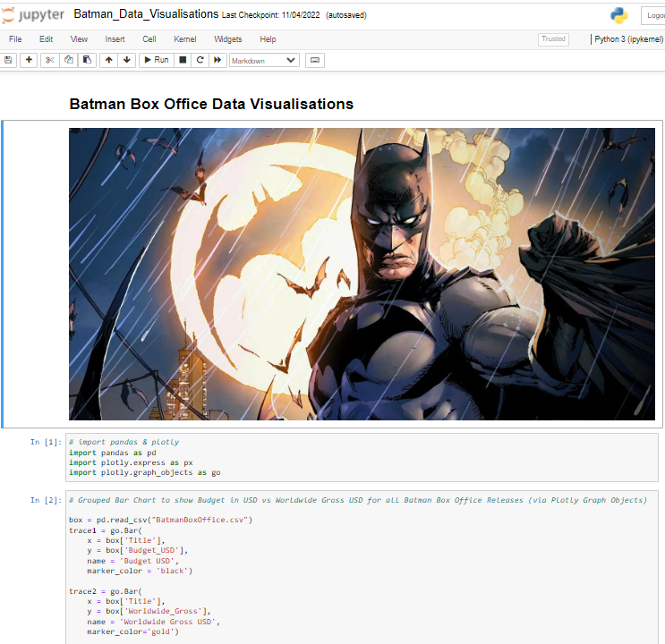
Task: Insert cell below with plus icon
Action: (29, 60)
